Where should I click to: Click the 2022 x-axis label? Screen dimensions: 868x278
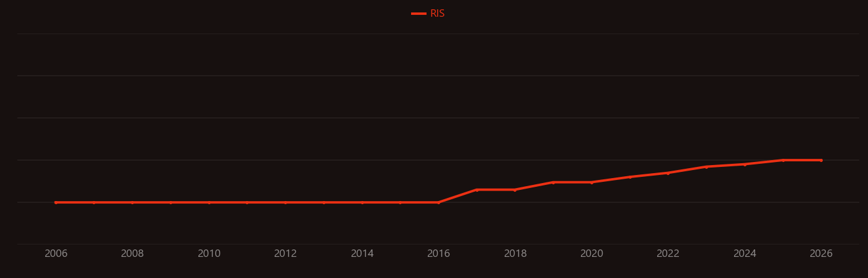(x=668, y=254)
